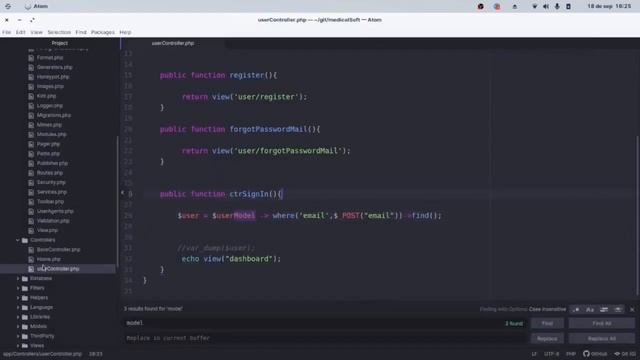Open Honeypot.php in the tree
The image size is (640, 360).
click(53, 77)
